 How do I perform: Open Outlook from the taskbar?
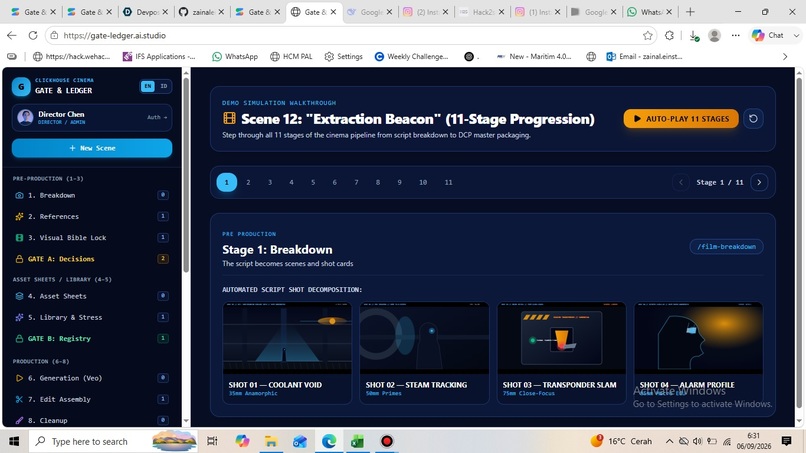[300, 441]
